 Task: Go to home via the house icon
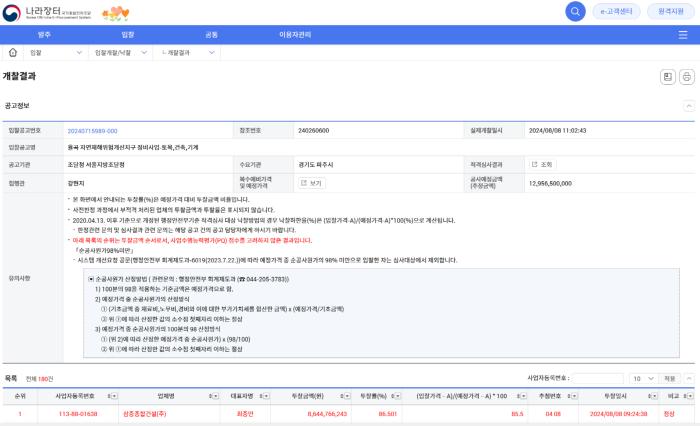(x=13, y=51)
